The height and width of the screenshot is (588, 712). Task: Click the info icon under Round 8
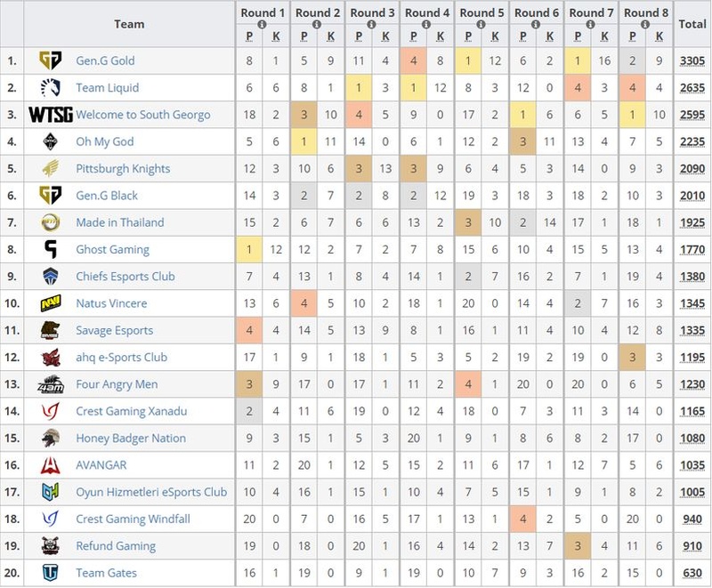point(644,25)
